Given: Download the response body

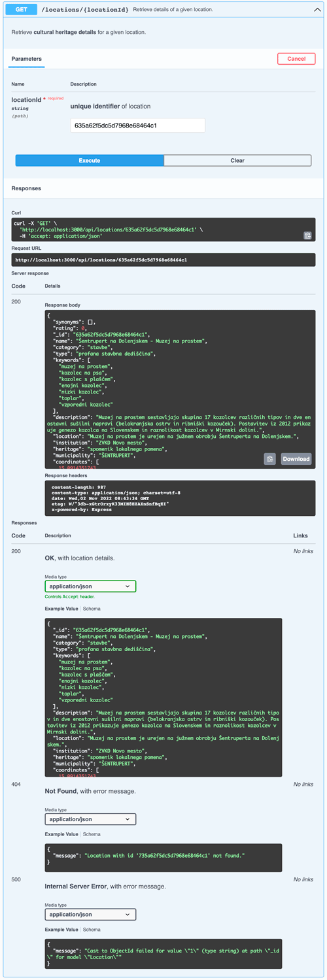Looking at the screenshot, I should (x=296, y=459).
